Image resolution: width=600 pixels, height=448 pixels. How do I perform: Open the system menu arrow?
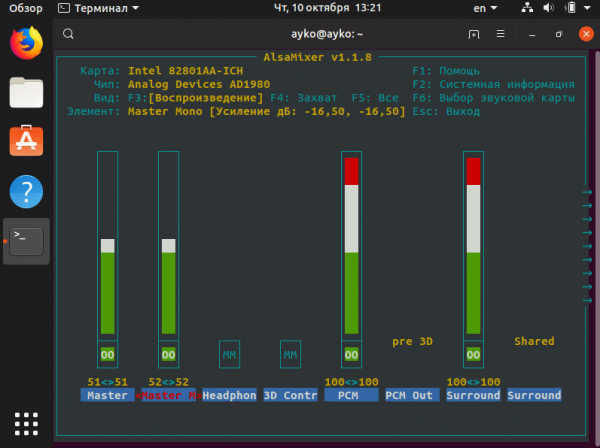tap(587, 8)
